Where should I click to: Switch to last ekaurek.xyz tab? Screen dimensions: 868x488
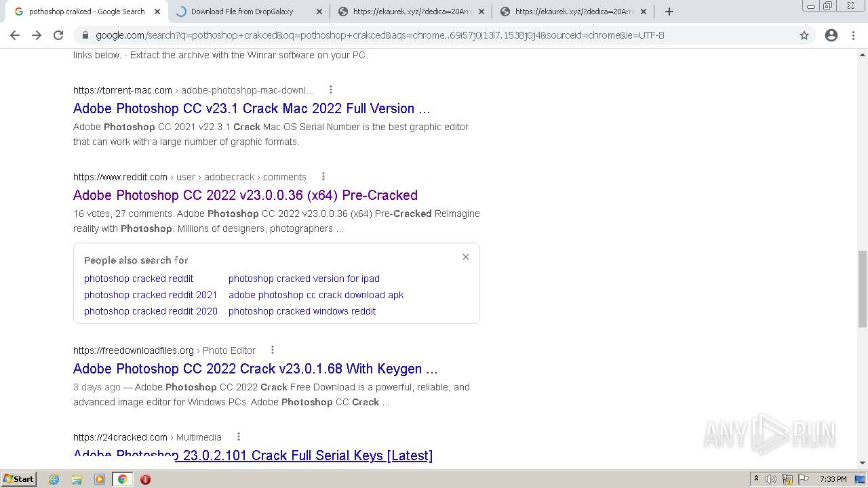click(573, 12)
